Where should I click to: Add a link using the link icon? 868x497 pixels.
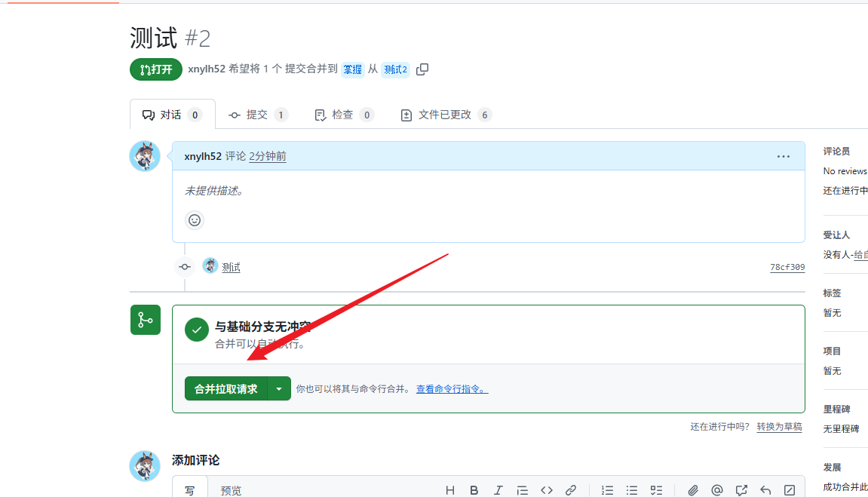pos(571,490)
